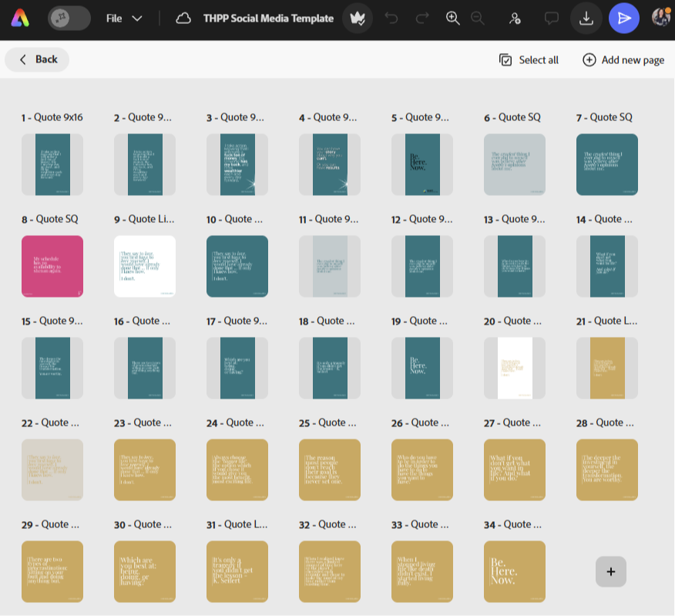Open the comments icon
The image size is (675, 616).
(x=552, y=18)
